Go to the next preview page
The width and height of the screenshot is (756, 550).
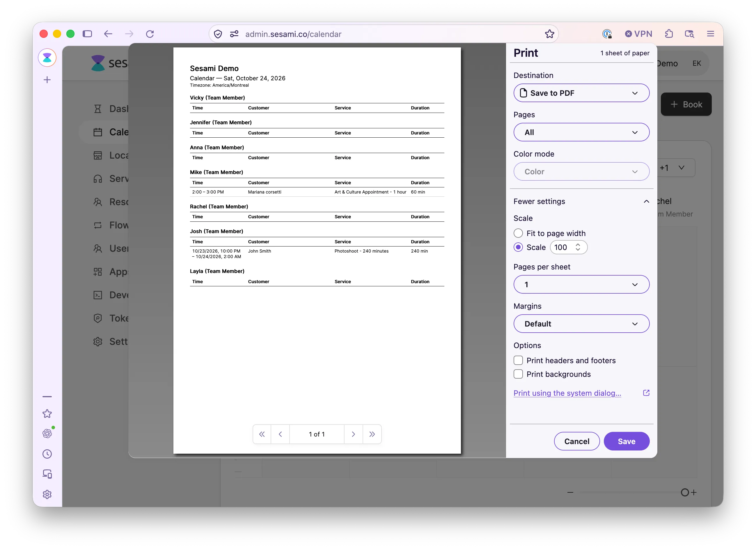click(353, 434)
